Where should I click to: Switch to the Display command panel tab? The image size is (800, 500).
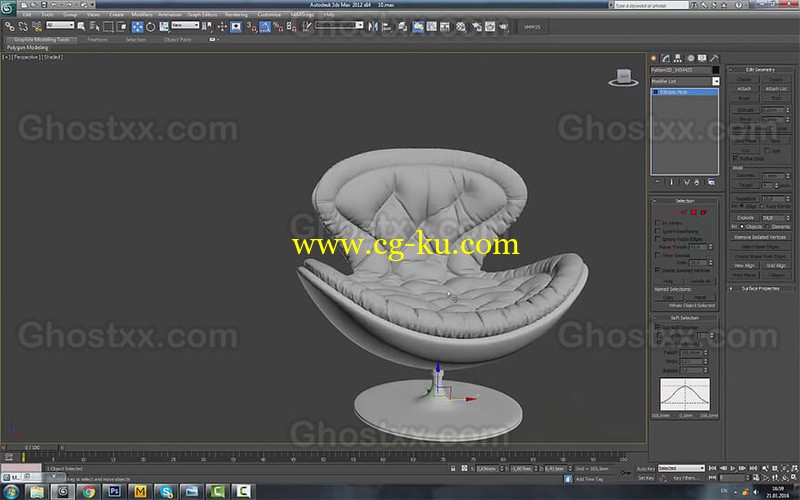click(702, 58)
